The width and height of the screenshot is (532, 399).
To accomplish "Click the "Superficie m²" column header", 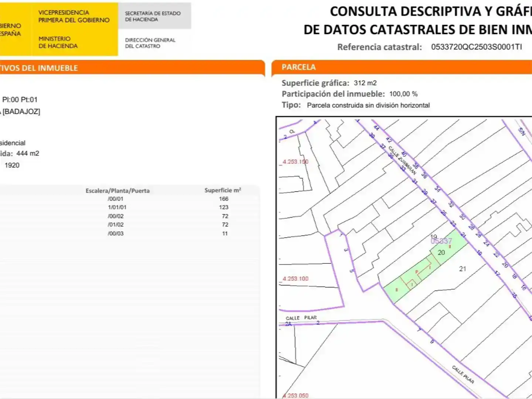I will 223,190.
